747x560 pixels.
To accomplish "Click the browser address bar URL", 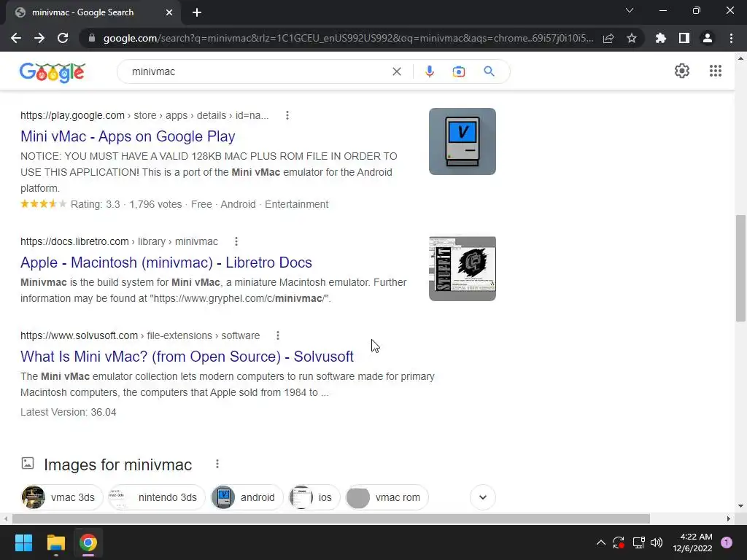I will [x=348, y=38].
